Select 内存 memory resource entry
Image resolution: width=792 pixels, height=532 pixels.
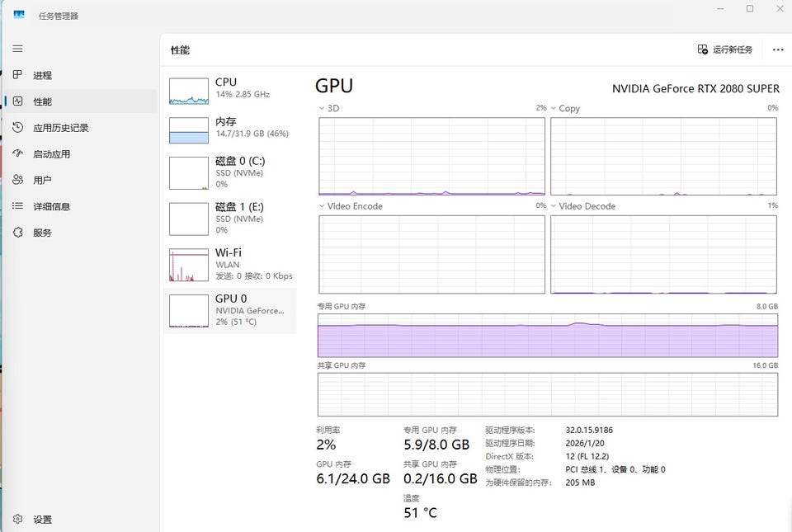(x=230, y=130)
